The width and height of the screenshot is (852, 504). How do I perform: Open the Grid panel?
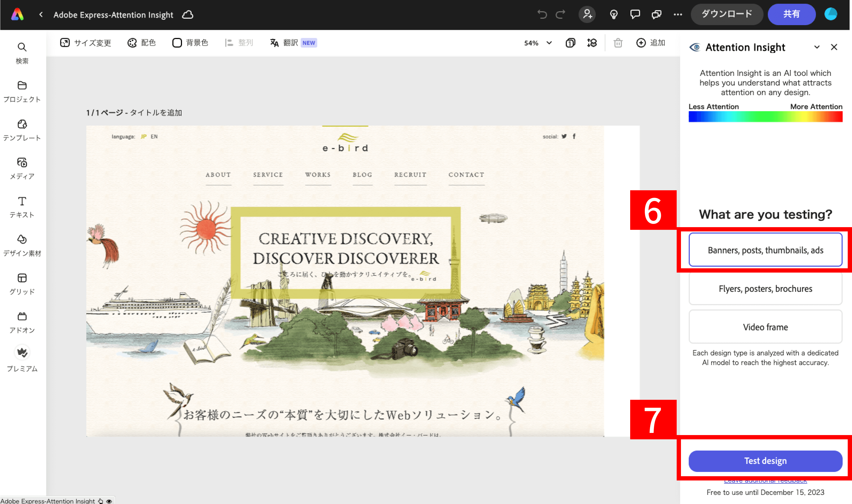pyautogui.click(x=22, y=284)
